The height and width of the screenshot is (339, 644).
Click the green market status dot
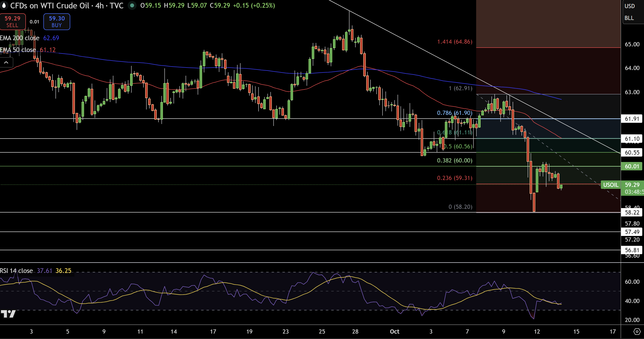pos(132,5)
